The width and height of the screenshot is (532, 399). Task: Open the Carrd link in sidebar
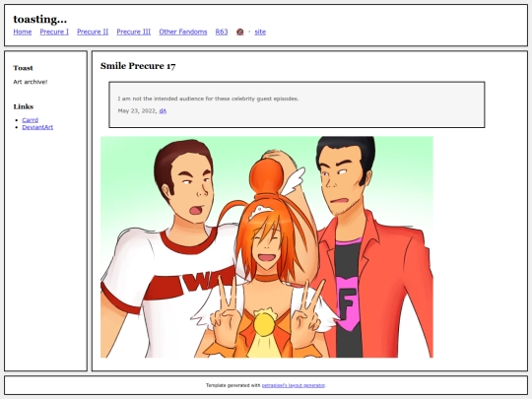pyautogui.click(x=31, y=120)
